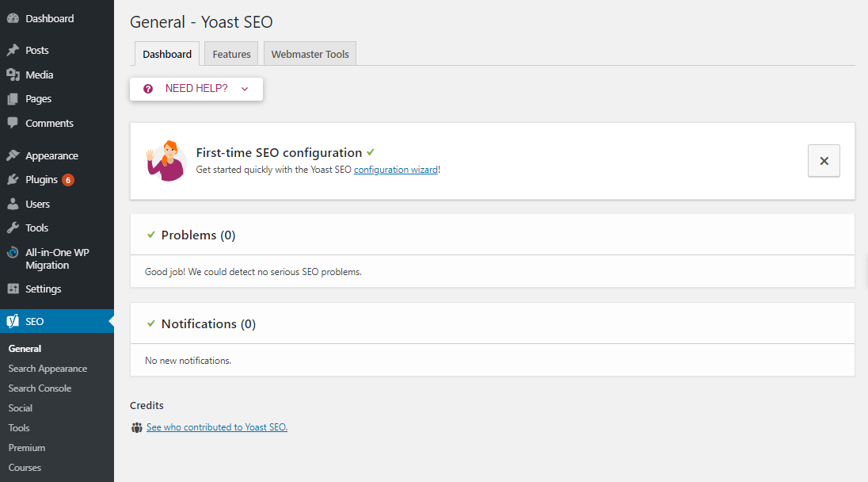This screenshot has width=868, height=482.
Task: Dismiss the First-time SEO configuration notice
Action: tap(824, 161)
